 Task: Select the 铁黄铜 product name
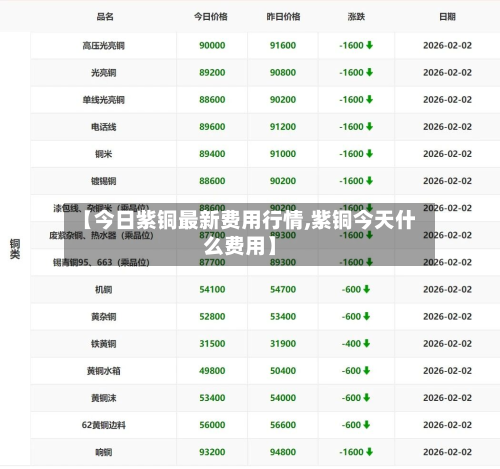click(x=104, y=344)
